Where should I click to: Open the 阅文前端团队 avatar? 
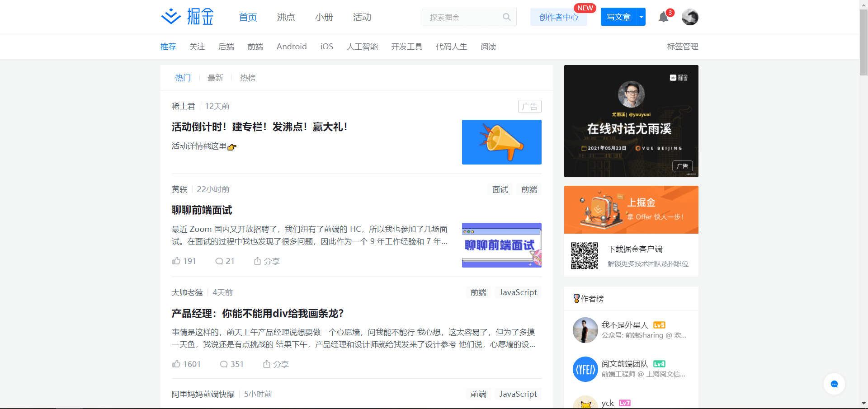click(x=585, y=369)
